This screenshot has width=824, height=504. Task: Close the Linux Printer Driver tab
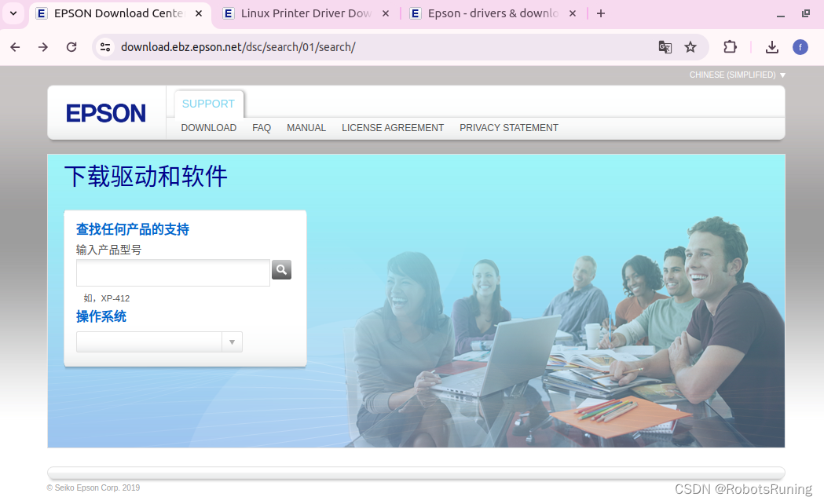click(386, 13)
